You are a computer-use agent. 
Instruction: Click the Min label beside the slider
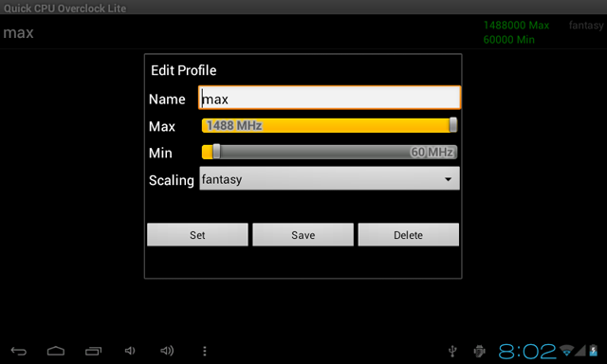click(160, 154)
